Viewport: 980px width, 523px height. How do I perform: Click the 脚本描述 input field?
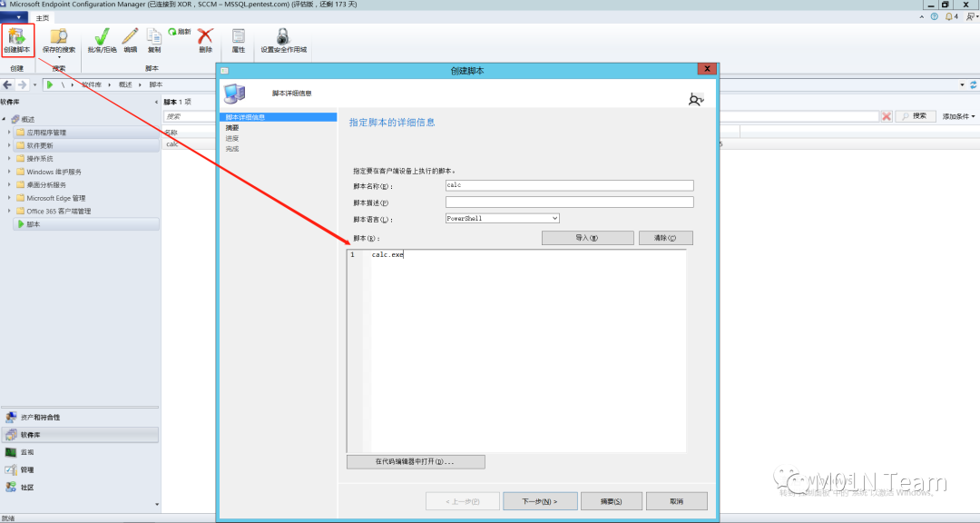pyautogui.click(x=569, y=202)
